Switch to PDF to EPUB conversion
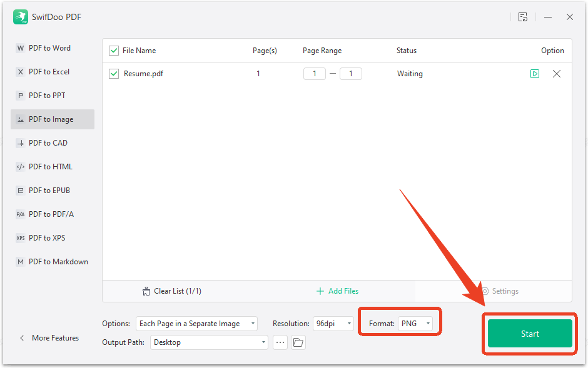Image resolution: width=588 pixels, height=368 pixels. [53, 191]
